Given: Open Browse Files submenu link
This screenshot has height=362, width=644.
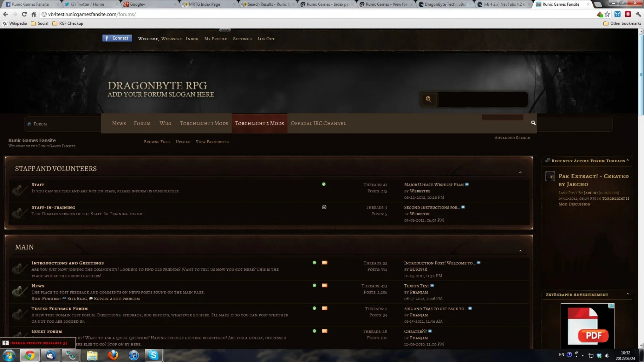Looking at the screenshot, I should click(x=157, y=142).
